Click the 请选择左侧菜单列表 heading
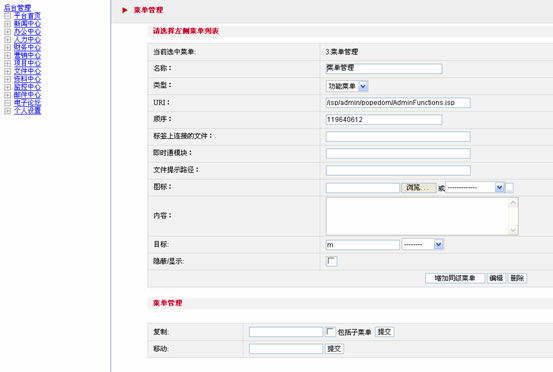Screen dimensions: 553x372 click(186, 31)
